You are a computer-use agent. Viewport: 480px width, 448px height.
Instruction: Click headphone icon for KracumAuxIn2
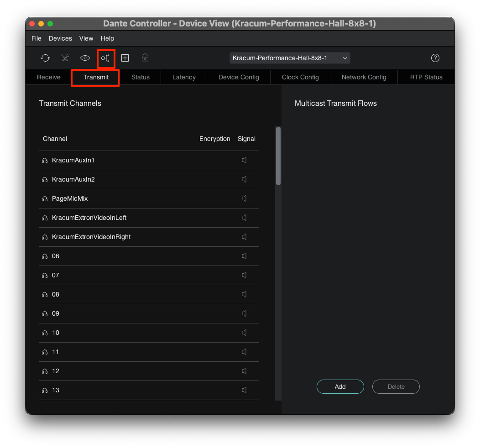pos(45,180)
